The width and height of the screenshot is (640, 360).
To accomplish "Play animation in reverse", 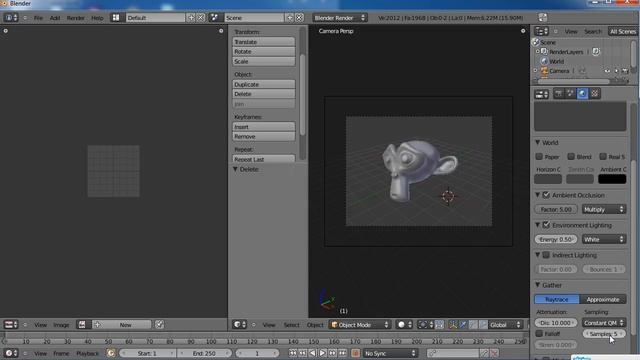I will click(313, 353).
